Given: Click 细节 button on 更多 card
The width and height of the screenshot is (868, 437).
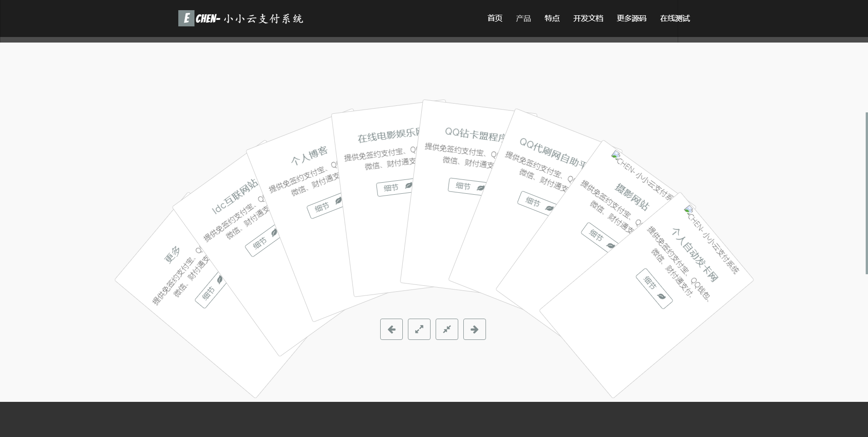Looking at the screenshot, I should (x=211, y=290).
